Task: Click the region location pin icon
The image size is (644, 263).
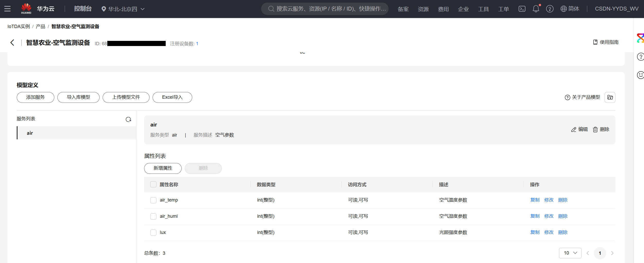Action: [104, 9]
